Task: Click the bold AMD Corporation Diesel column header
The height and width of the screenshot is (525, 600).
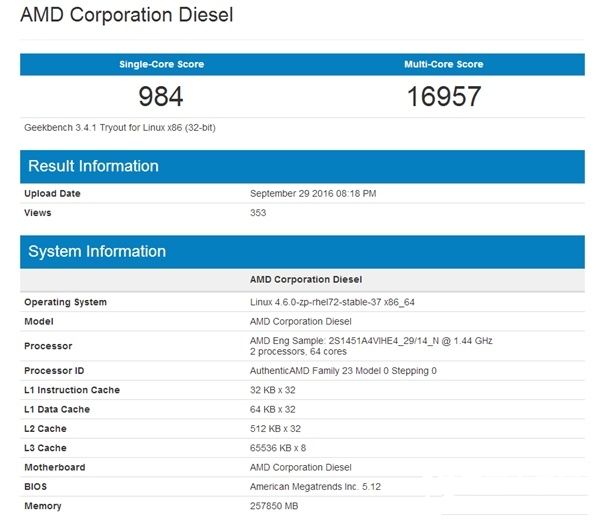Action: pyautogui.click(x=306, y=280)
